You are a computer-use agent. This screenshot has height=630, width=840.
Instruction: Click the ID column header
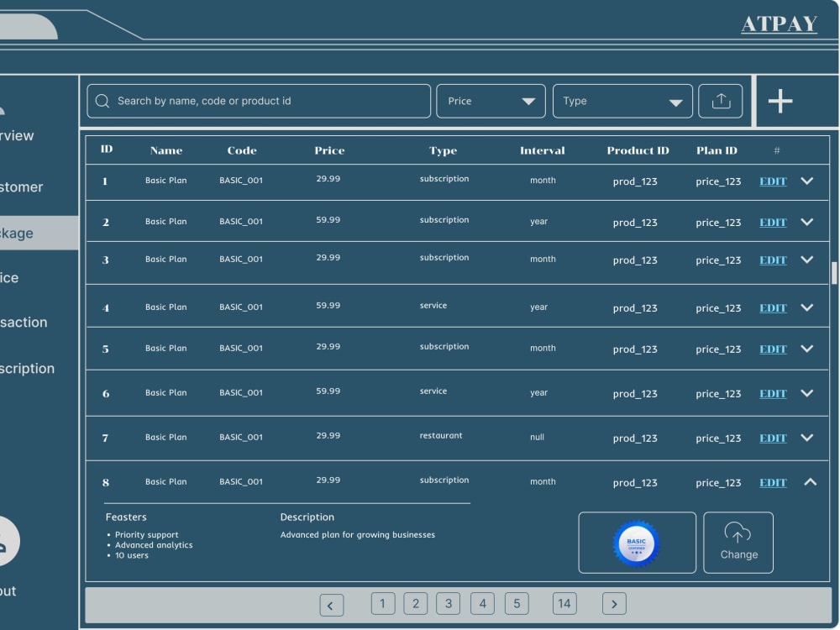point(107,149)
